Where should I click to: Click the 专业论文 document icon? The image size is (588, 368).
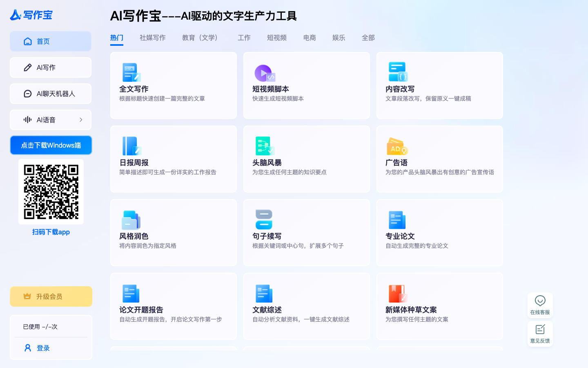[x=397, y=220]
